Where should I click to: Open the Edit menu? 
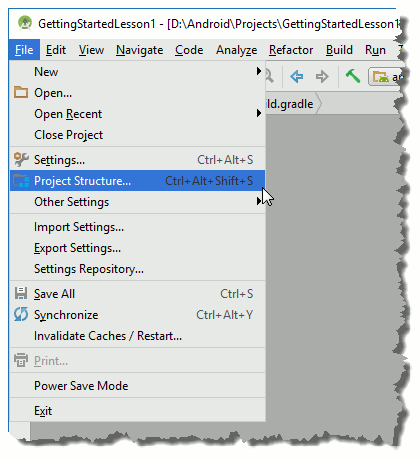pyautogui.click(x=56, y=50)
